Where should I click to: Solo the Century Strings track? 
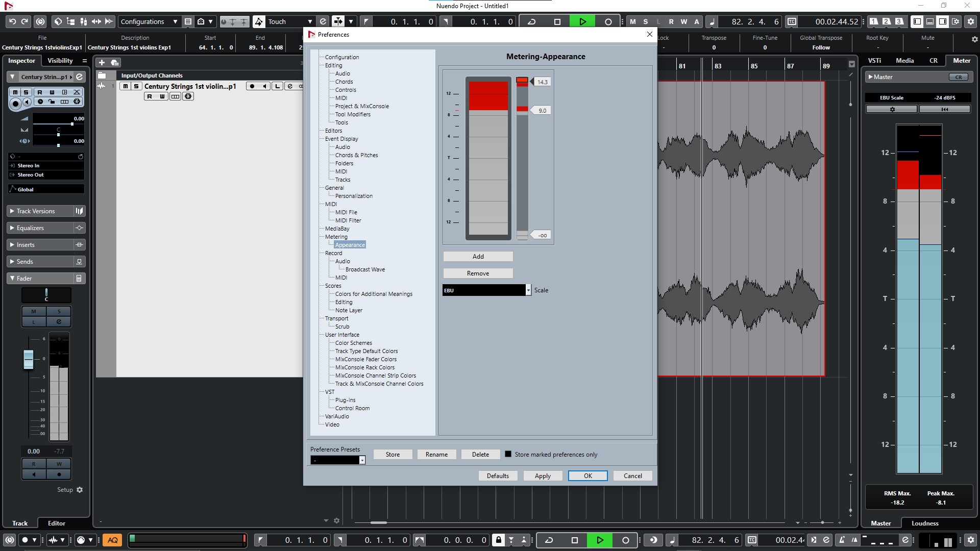tap(136, 86)
